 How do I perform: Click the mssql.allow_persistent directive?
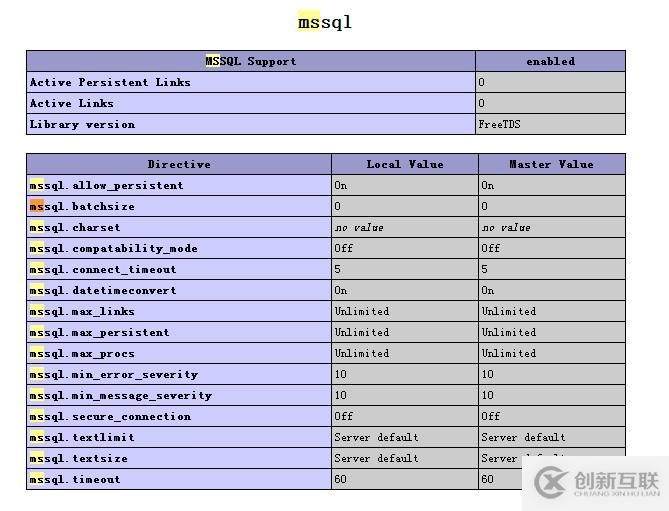coord(106,185)
